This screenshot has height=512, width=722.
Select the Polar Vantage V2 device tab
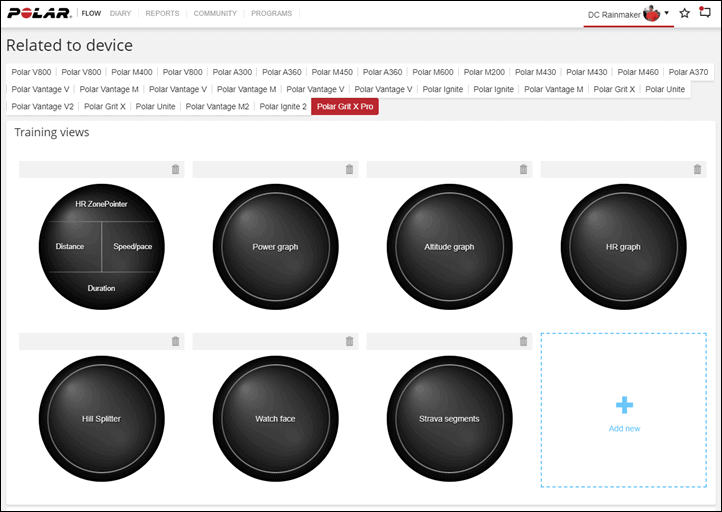pyautogui.click(x=42, y=106)
